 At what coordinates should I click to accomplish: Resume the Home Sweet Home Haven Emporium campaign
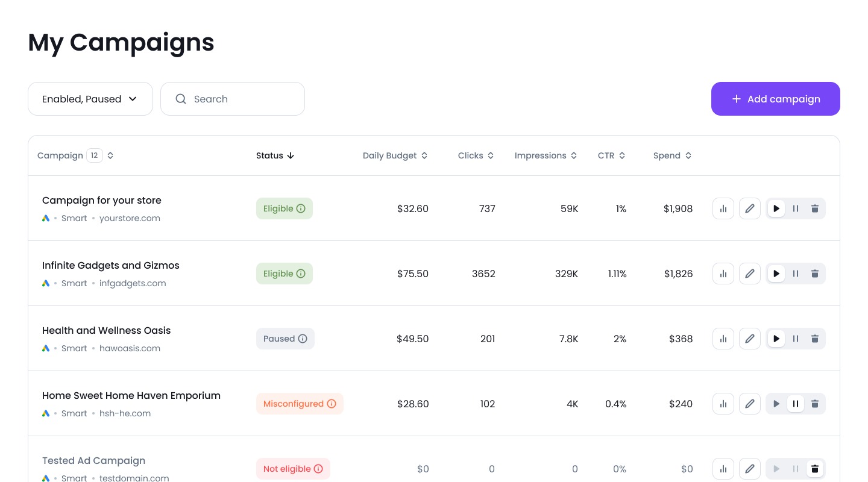pos(776,404)
